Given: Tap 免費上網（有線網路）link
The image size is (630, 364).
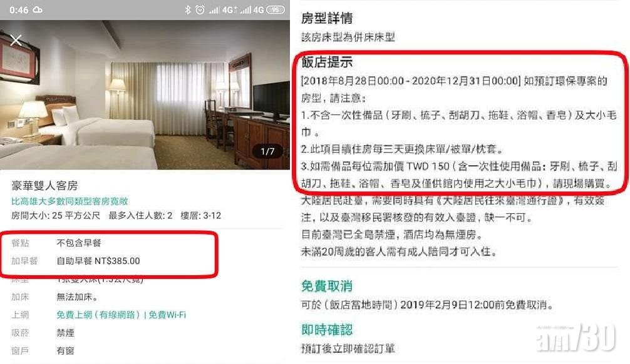Looking at the screenshot, I should pyautogui.click(x=98, y=315).
